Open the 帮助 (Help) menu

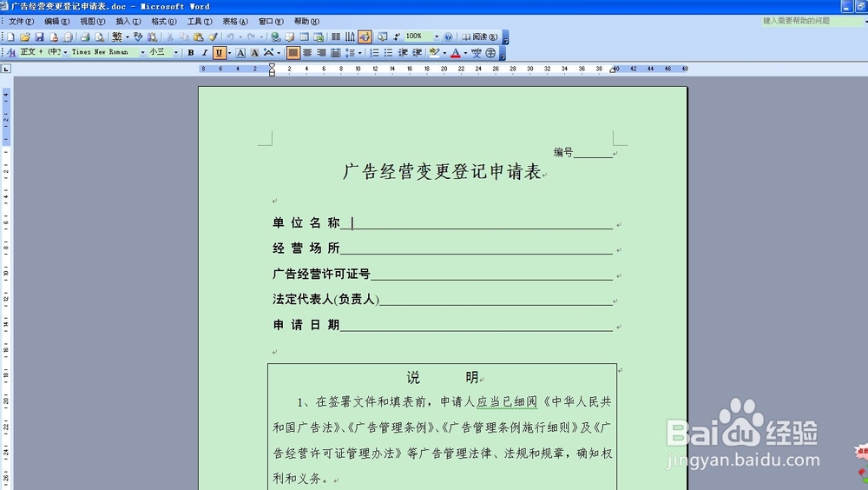(x=306, y=21)
